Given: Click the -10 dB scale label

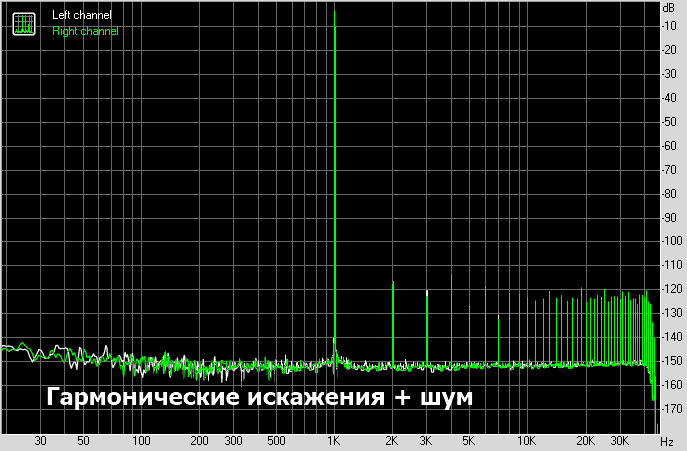Looking at the screenshot, I should point(669,26).
